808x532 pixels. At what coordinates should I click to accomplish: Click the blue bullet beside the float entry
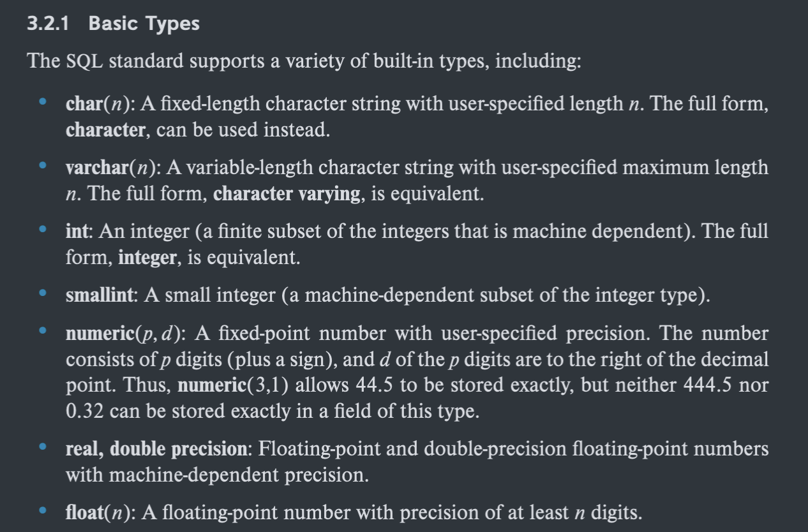pos(43,511)
